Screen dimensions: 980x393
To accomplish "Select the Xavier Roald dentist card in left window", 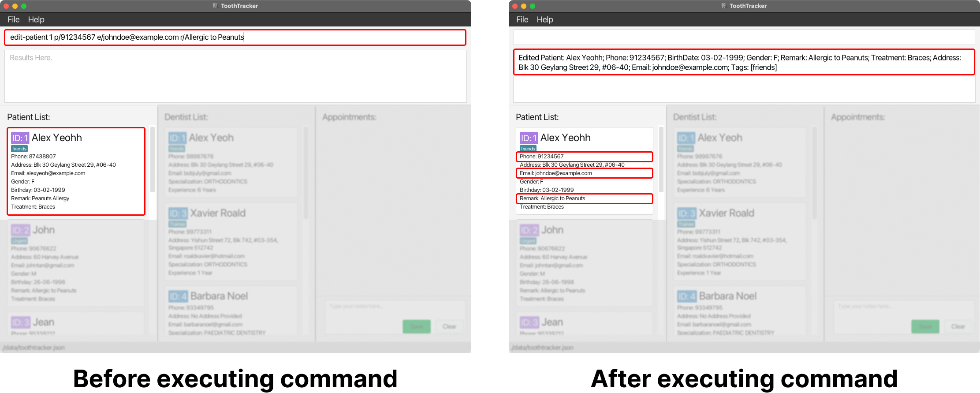I will pyautogui.click(x=231, y=242).
